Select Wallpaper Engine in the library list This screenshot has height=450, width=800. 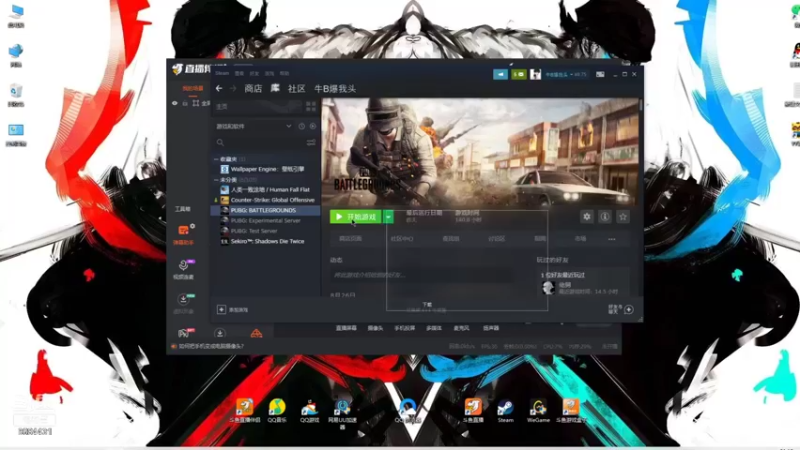click(x=265, y=169)
